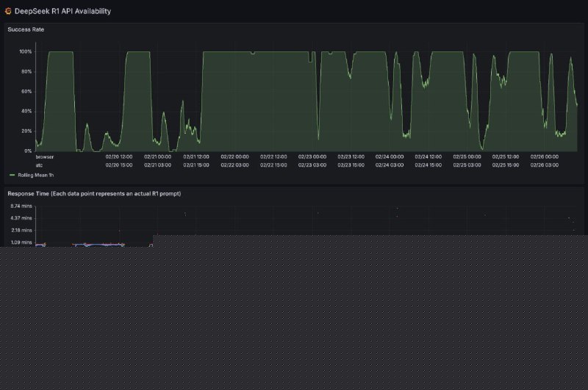
Task: Click the 02/24 15:00 utc time label
Action: [429, 165]
